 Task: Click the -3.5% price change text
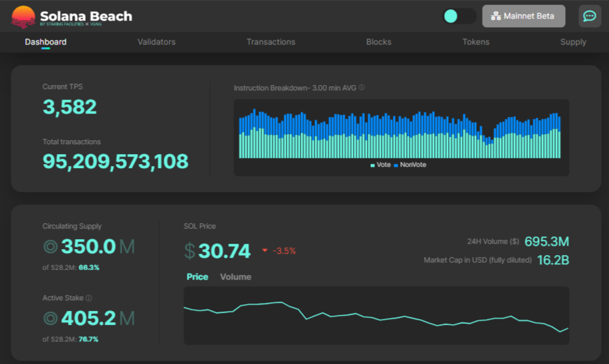click(x=285, y=251)
